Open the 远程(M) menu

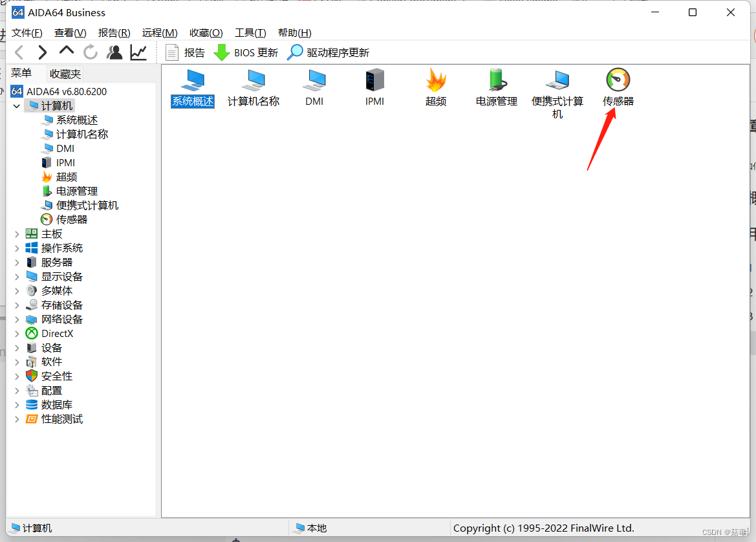pyautogui.click(x=160, y=33)
